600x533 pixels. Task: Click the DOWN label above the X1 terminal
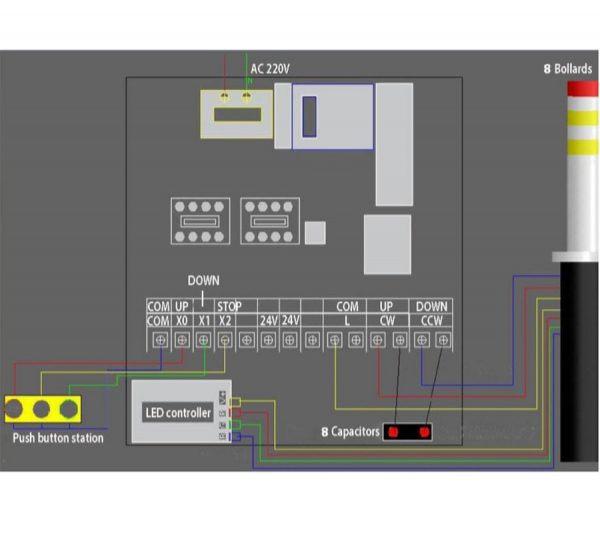(203, 280)
